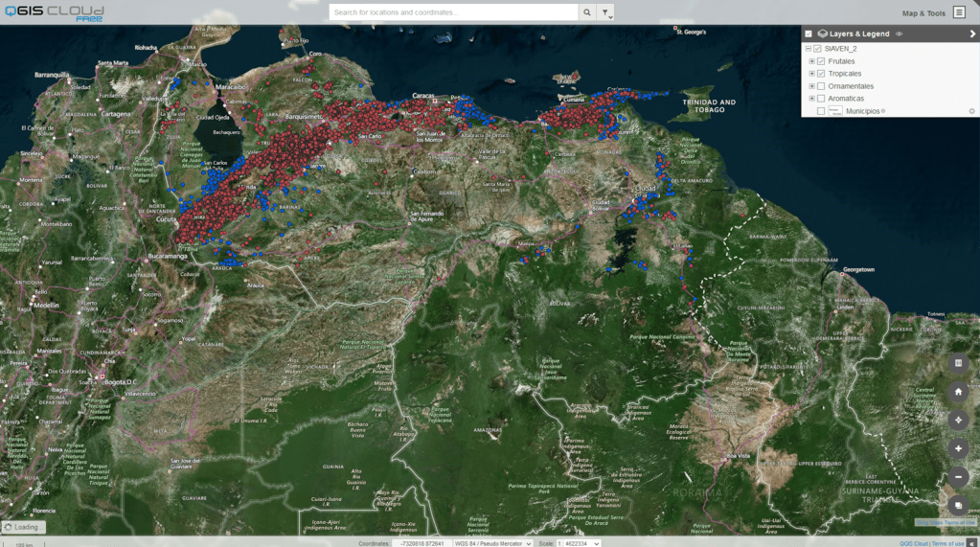Expand the Aromaticas layer group
Screen dimensions: 980x547
pyautogui.click(x=811, y=99)
